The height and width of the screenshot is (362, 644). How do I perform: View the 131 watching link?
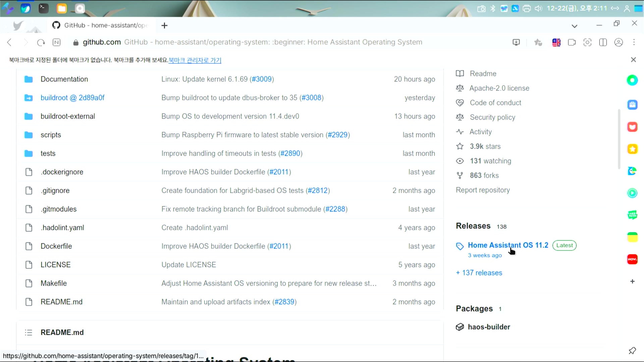tap(490, 161)
